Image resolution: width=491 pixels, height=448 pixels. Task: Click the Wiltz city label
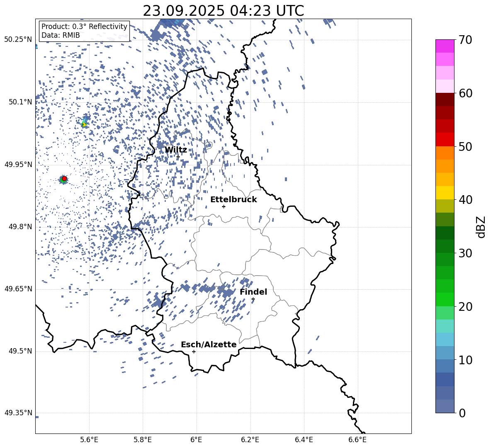tap(176, 150)
